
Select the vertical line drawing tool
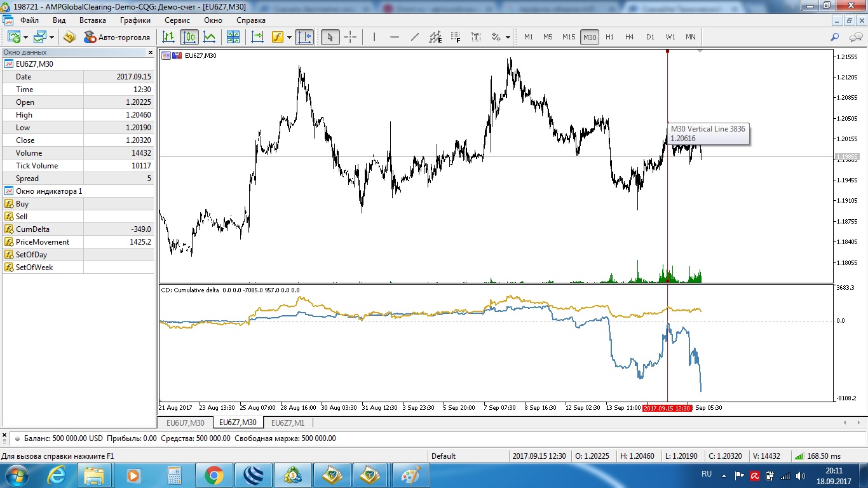[x=374, y=37]
